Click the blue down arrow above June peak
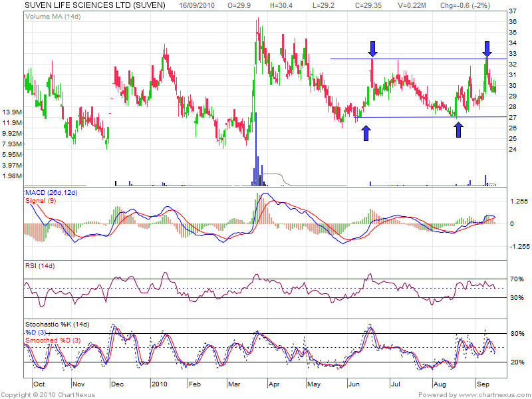 pos(372,49)
